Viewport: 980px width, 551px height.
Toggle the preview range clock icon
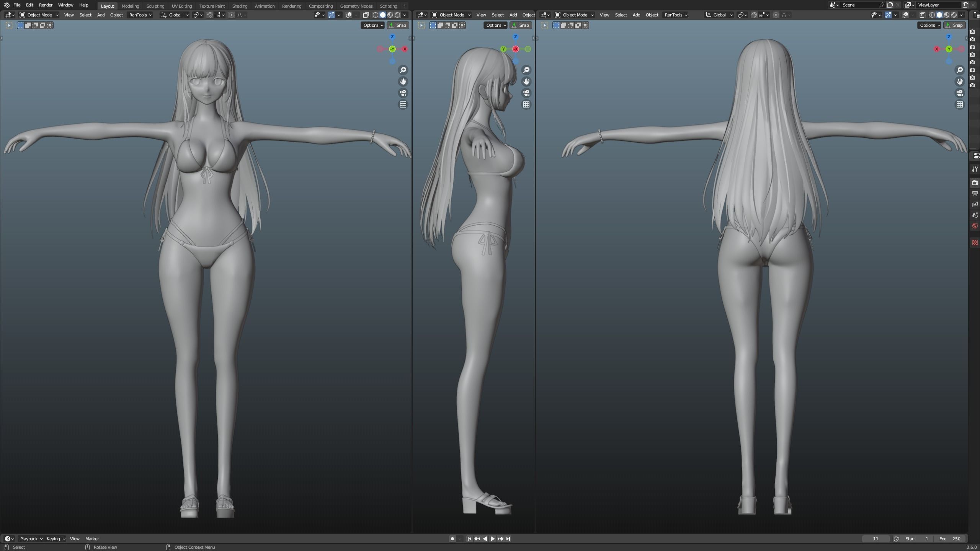pyautogui.click(x=896, y=539)
